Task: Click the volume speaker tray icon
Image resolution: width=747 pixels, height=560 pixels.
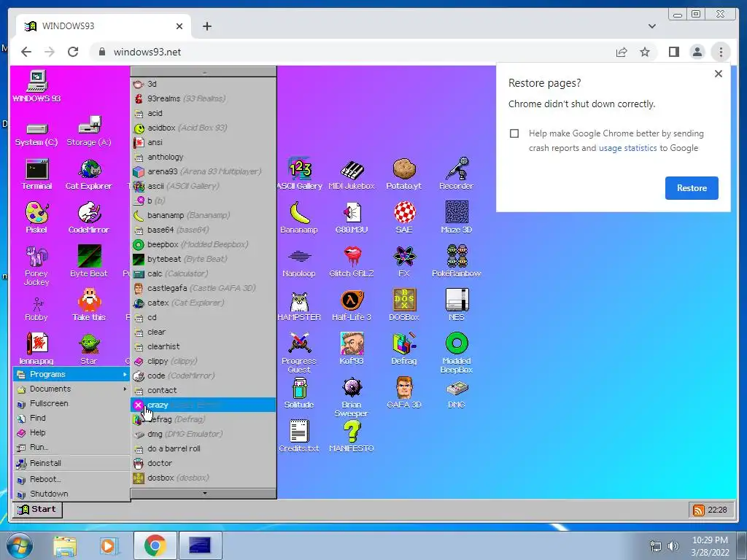Action: coord(673,546)
